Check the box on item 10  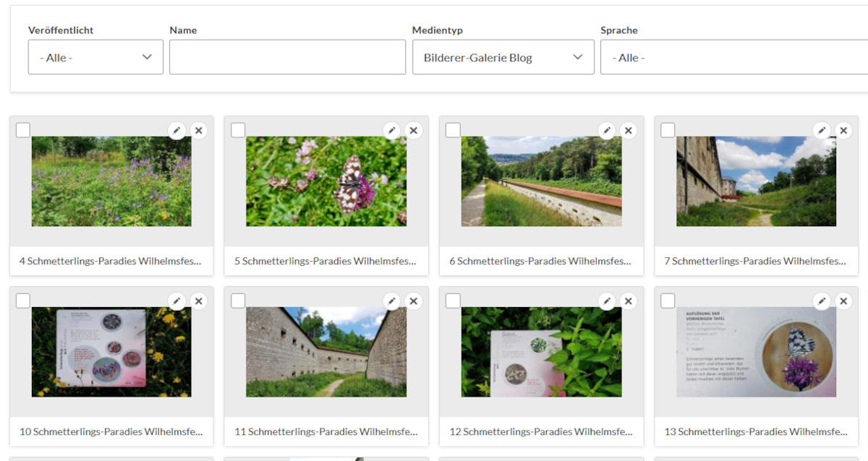click(x=22, y=300)
